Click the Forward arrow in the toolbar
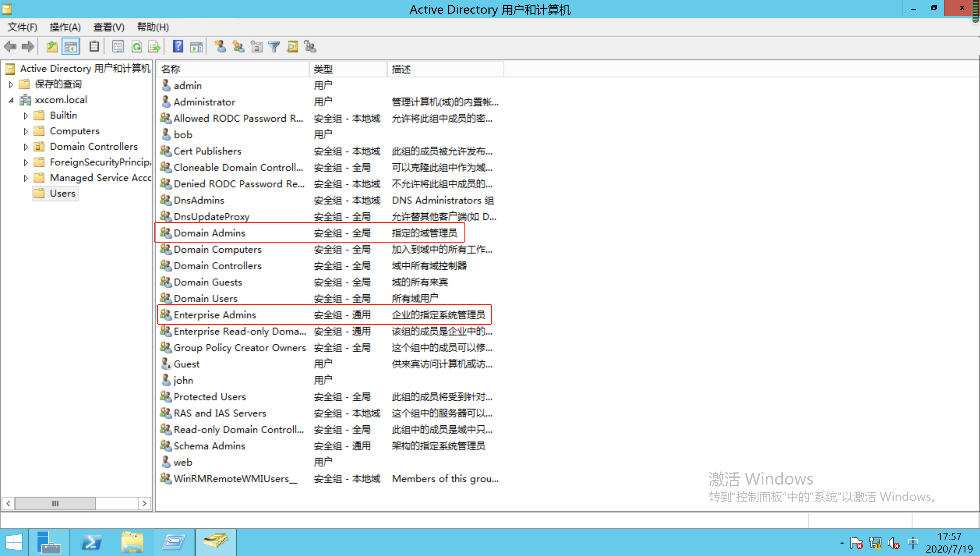 point(28,46)
